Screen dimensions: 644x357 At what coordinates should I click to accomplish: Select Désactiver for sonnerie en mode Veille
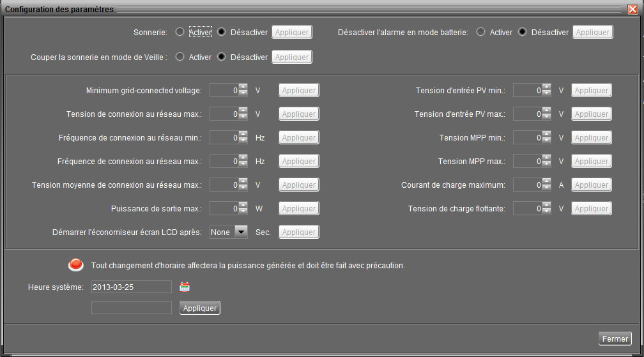pyautogui.click(x=221, y=57)
